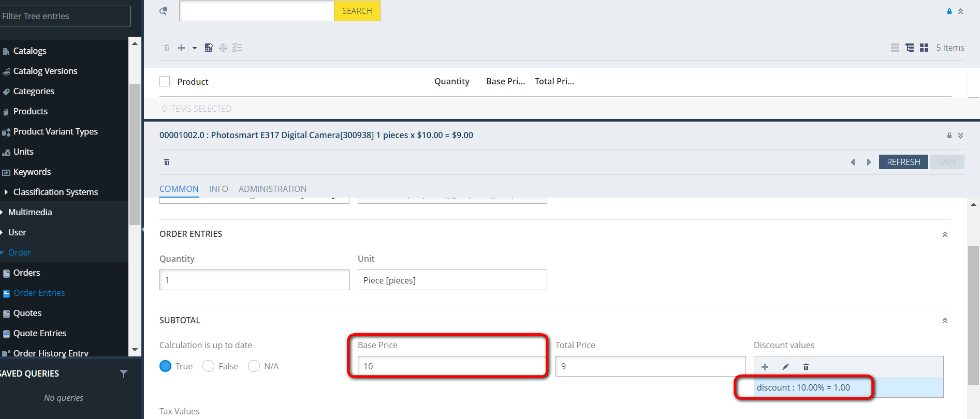Switch to list view layout

(x=895, y=48)
